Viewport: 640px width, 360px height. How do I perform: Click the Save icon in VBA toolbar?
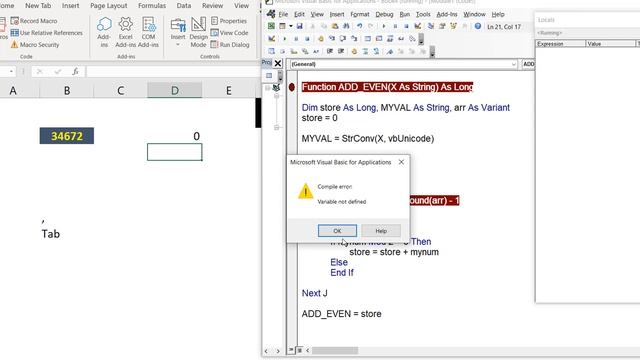(300, 26)
